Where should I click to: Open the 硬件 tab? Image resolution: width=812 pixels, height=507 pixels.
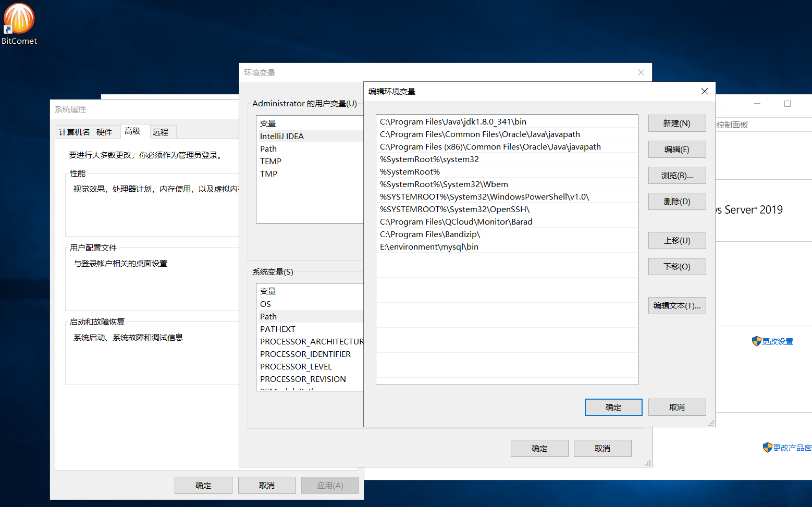tap(104, 132)
